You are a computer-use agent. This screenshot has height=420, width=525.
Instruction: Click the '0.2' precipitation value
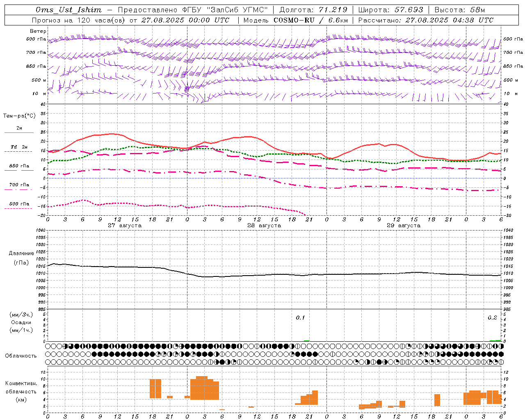[492, 318]
